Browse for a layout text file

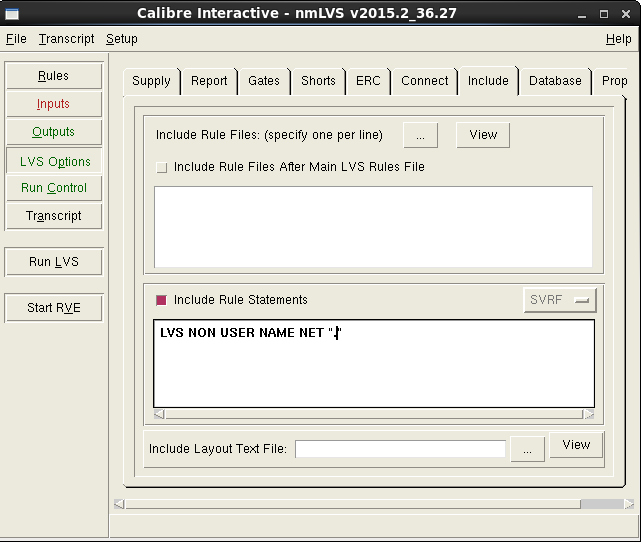pyautogui.click(x=527, y=449)
